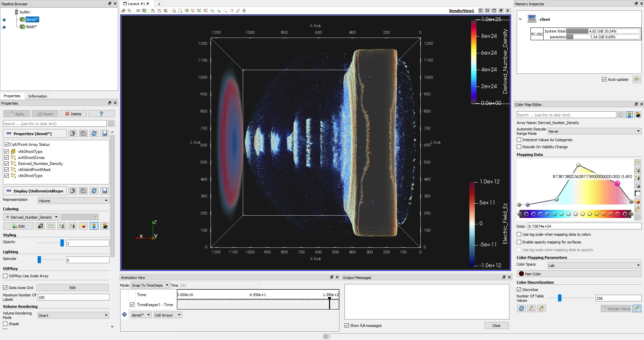Click refresh icon in Memory Inspector

[x=637, y=79]
